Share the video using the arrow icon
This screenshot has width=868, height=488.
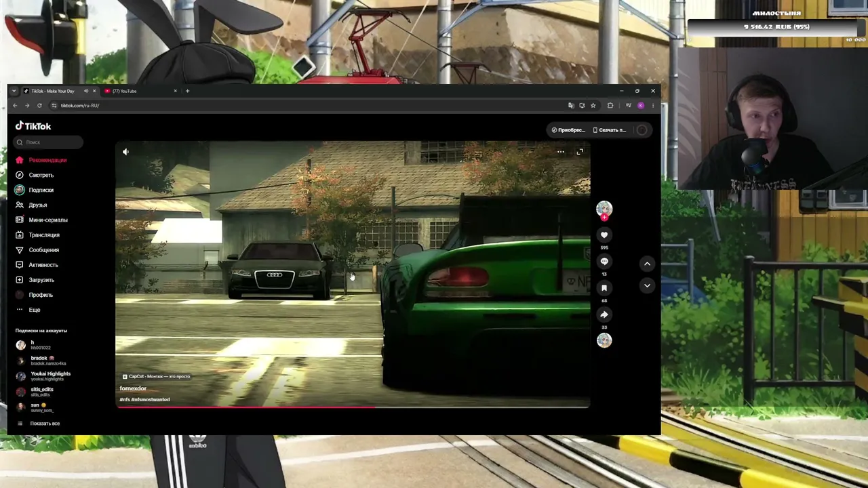tap(604, 314)
